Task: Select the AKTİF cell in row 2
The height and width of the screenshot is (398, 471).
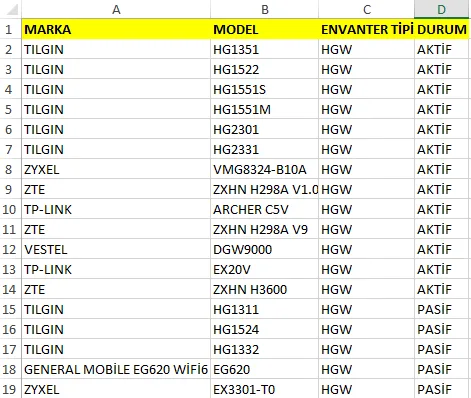Action: point(441,49)
